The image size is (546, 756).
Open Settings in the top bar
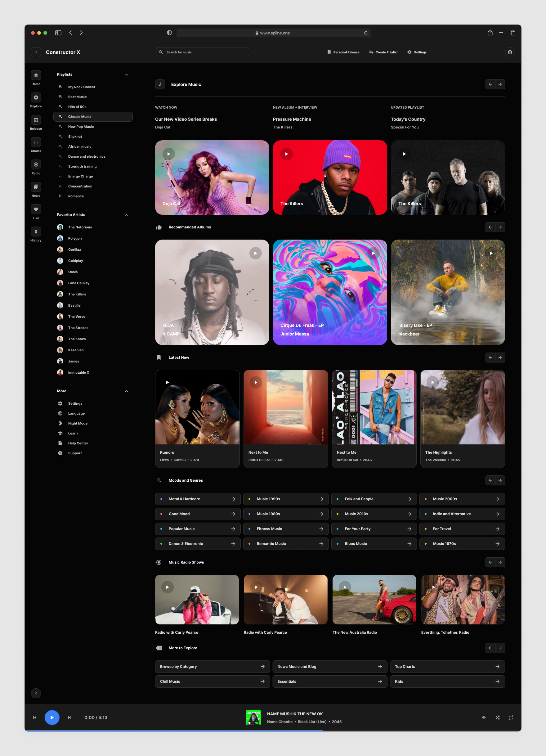(x=417, y=52)
